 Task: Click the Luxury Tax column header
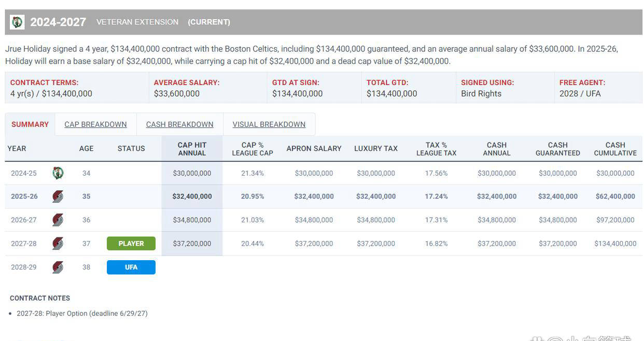click(376, 149)
